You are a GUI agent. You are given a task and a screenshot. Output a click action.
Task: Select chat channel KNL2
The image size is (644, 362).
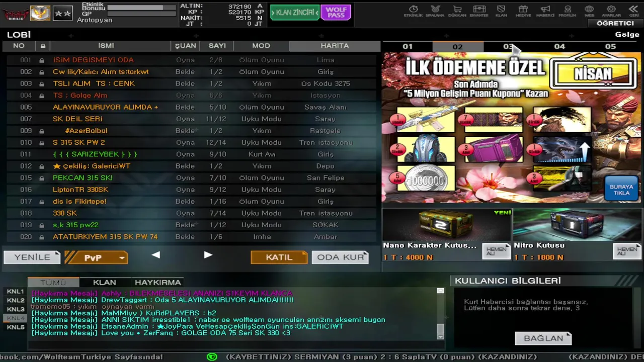[15, 301]
